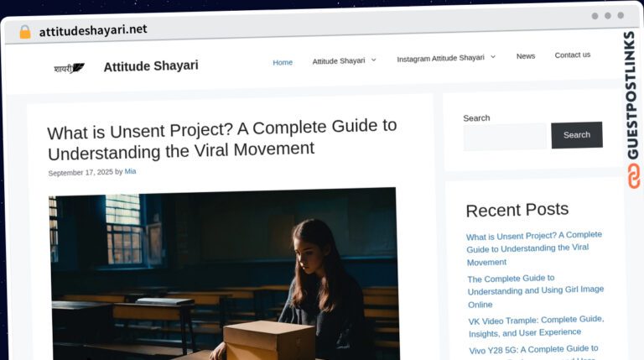
Task: Open the Contact us menu item
Action: click(573, 55)
